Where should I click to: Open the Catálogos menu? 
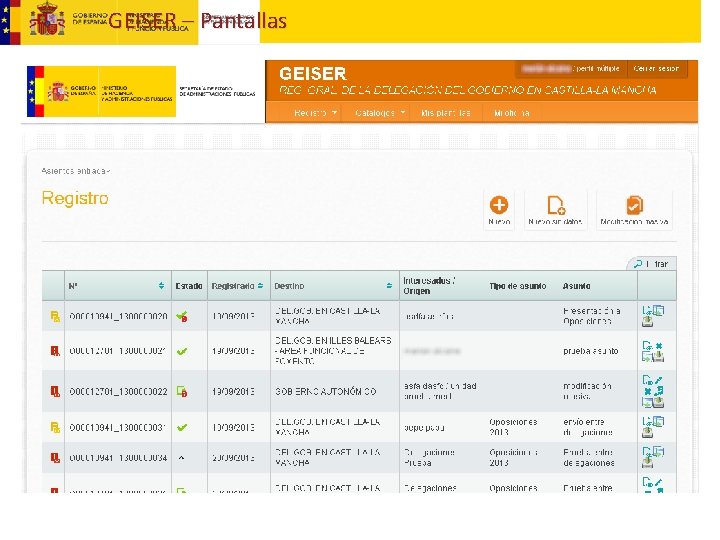375,113
